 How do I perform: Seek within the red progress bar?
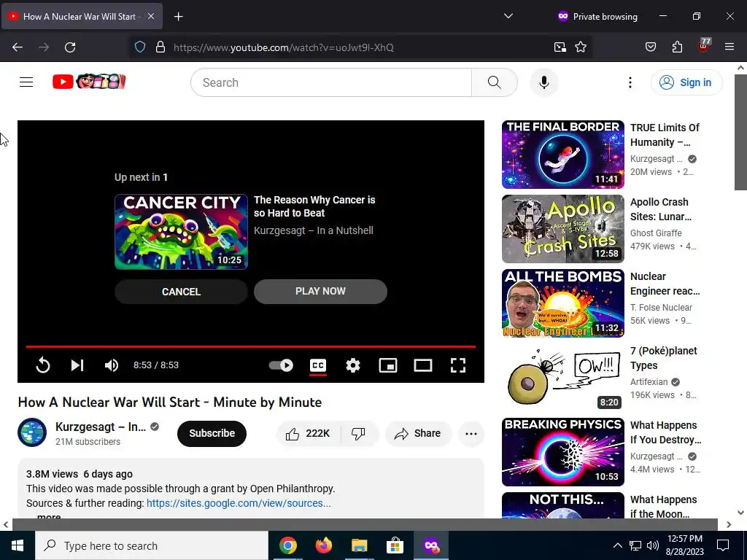[x=251, y=346]
